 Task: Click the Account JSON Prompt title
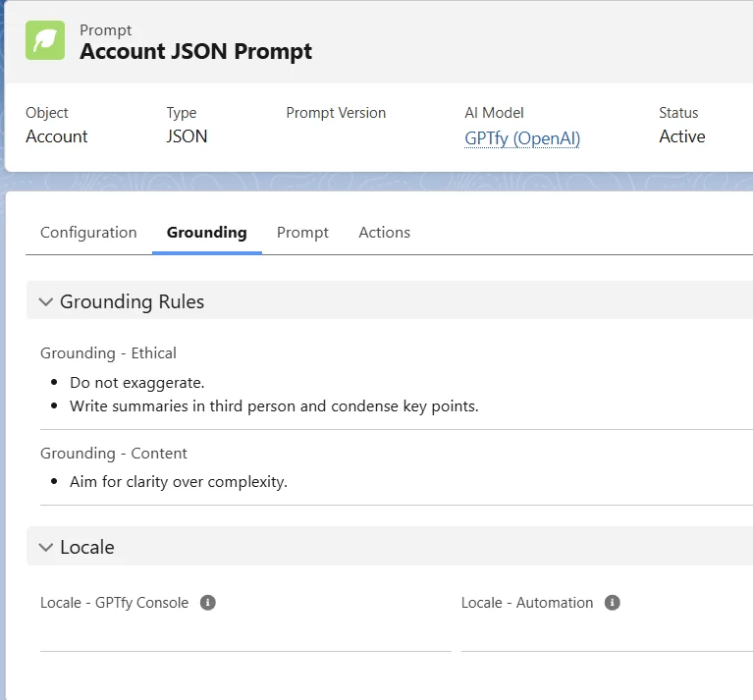[x=195, y=52]
